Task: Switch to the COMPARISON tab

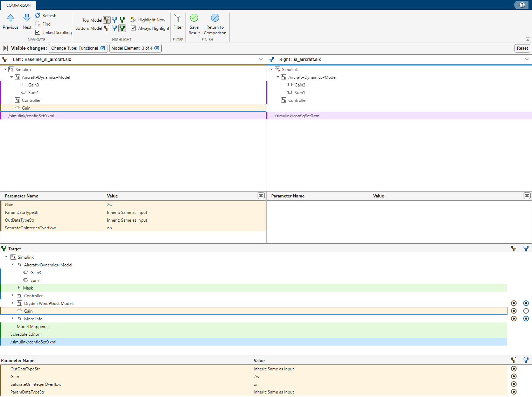Action: click(18, 5)
